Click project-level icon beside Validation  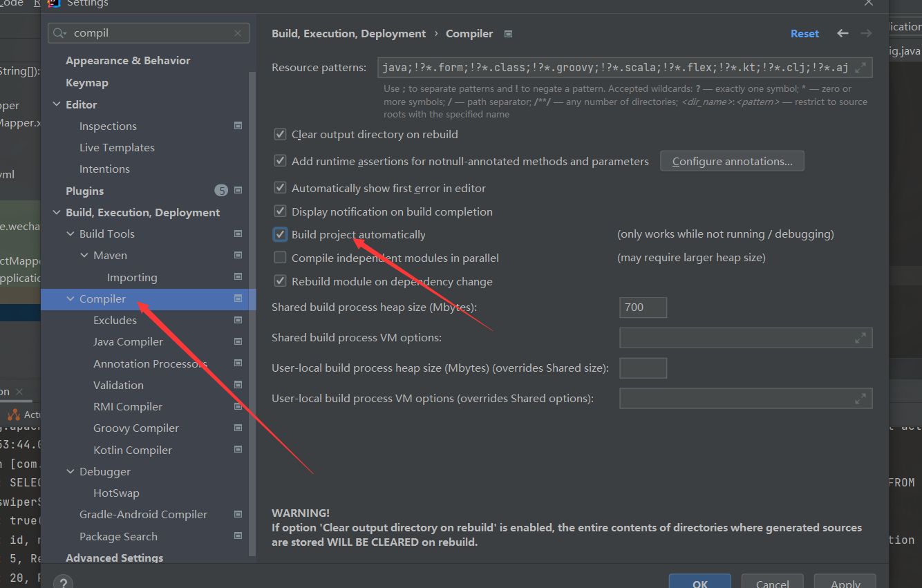(x=238, y=384)
